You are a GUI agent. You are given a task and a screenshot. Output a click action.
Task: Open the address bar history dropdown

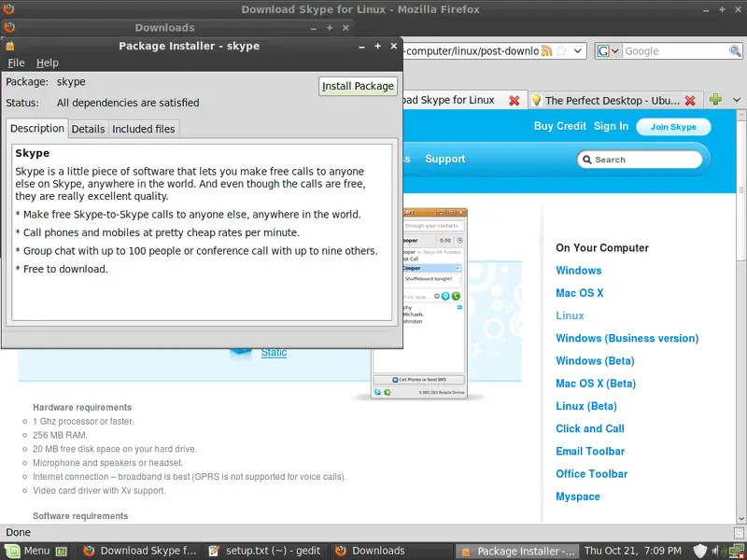point(578,51)
